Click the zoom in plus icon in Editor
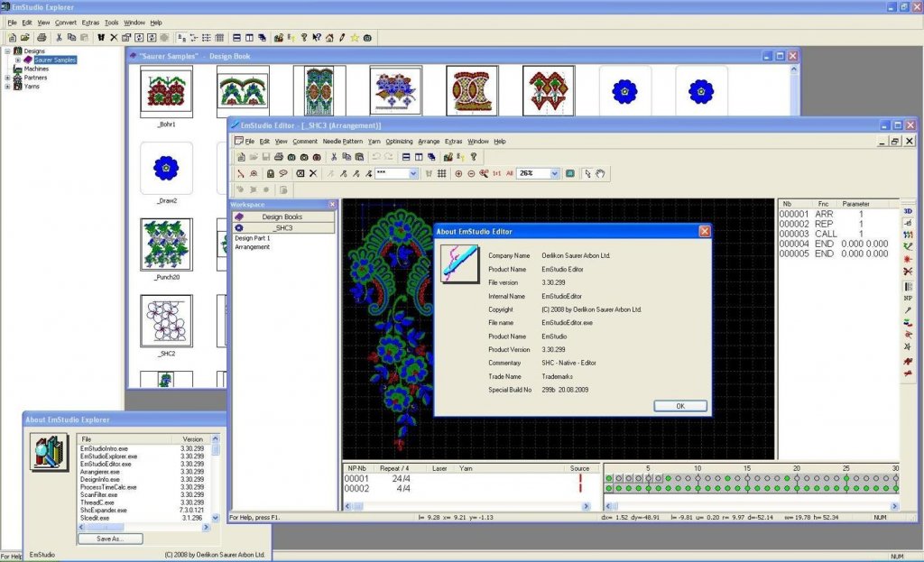 point(458,174)
